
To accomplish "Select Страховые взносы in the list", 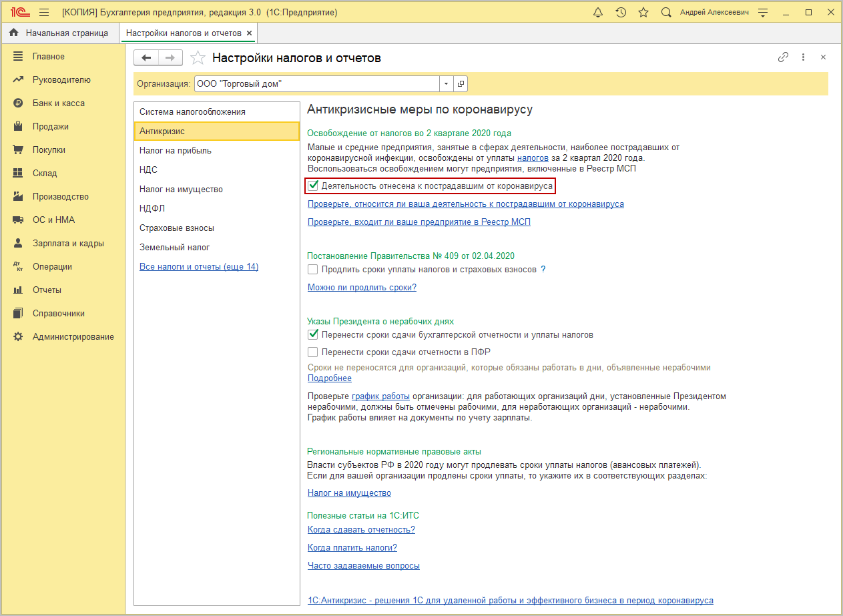I will click(x=217, y=228).
